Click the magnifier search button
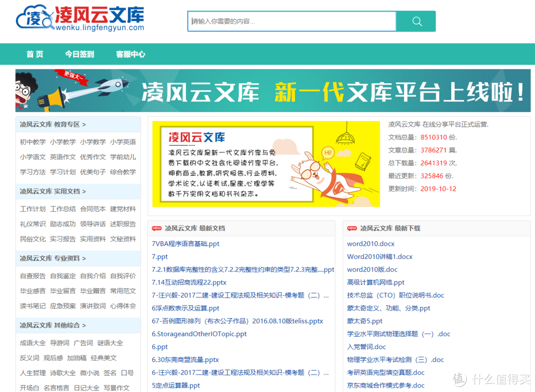 (416, 21)
